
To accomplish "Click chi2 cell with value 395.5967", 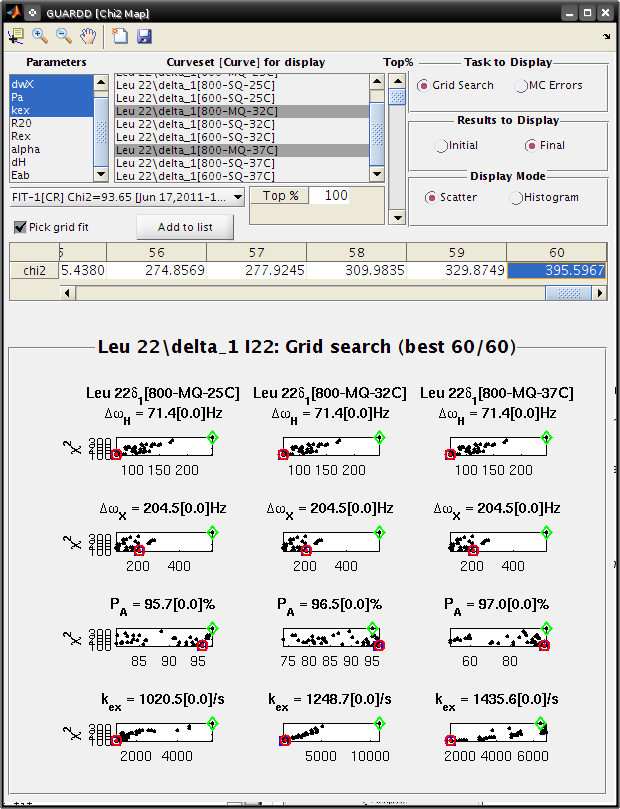I will pyautogui.click(x=557, y=270).
